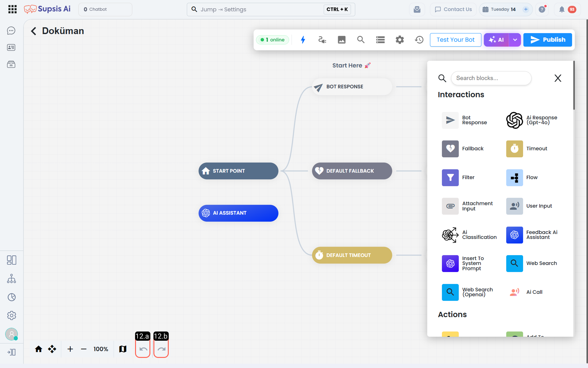
Task: Select the DEFAULT FALLBACK node
Action: click(x=352, y=171)
